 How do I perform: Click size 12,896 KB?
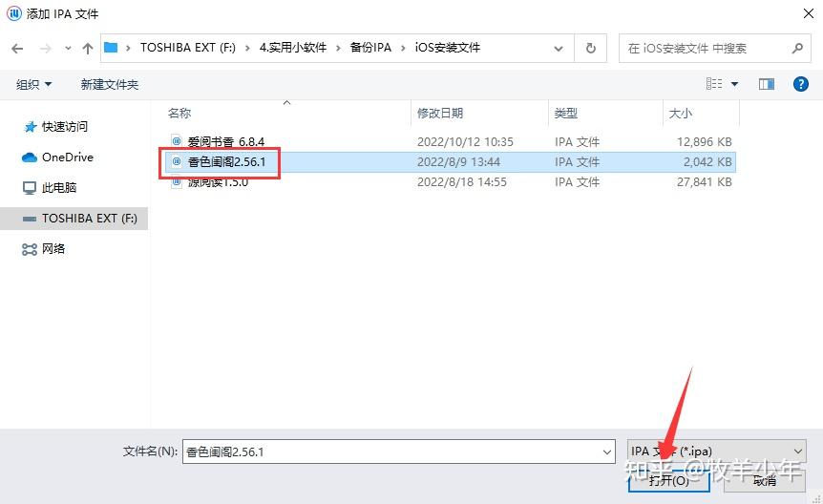pyautogui.click(x=704, y=141)
